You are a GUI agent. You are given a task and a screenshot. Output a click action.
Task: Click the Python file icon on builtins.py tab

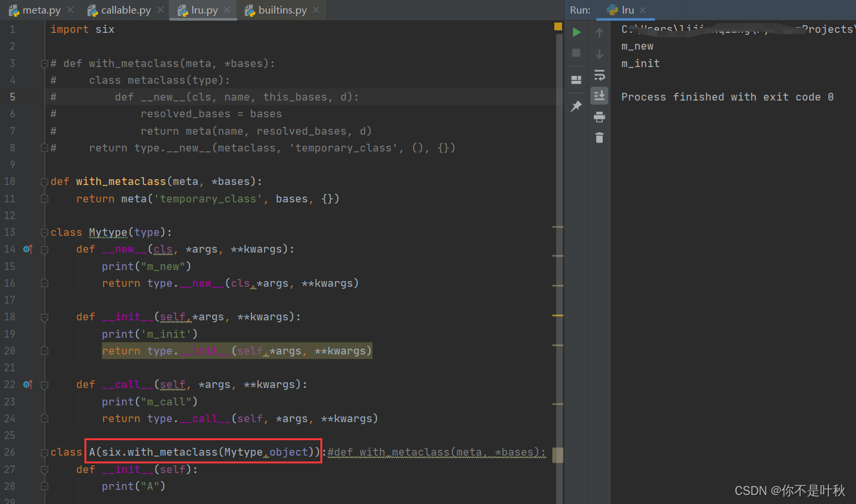pyautogui.click(x=249, y=10)
